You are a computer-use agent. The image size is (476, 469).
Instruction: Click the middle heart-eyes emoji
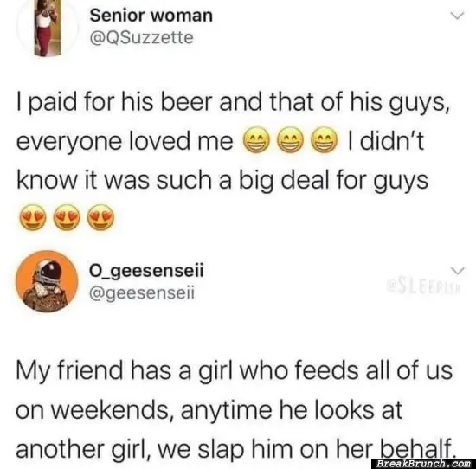pyautogui.click(x=68, y=217)
